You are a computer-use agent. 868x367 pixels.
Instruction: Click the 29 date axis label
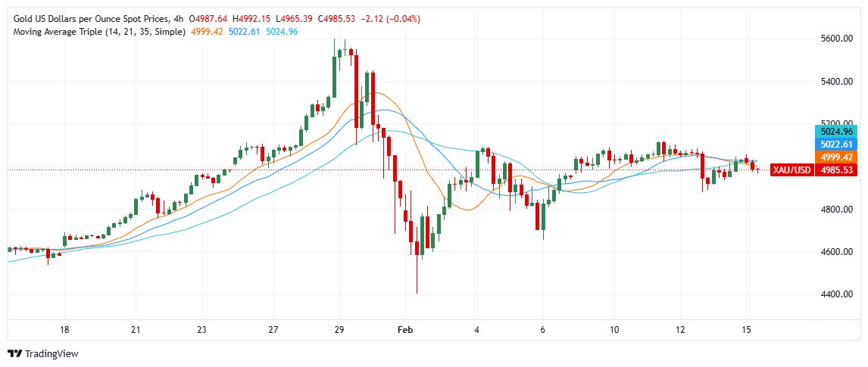pos(340,330)
